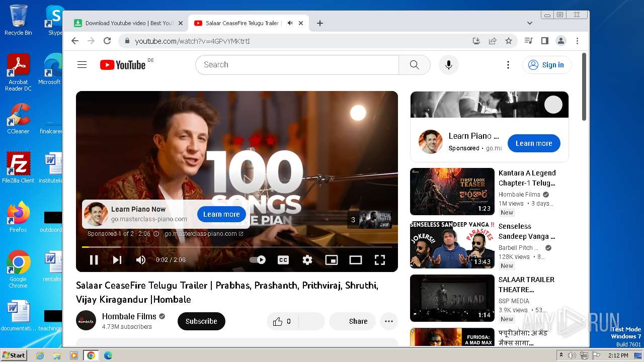Click the Sign in button

(x=547, y=65)
